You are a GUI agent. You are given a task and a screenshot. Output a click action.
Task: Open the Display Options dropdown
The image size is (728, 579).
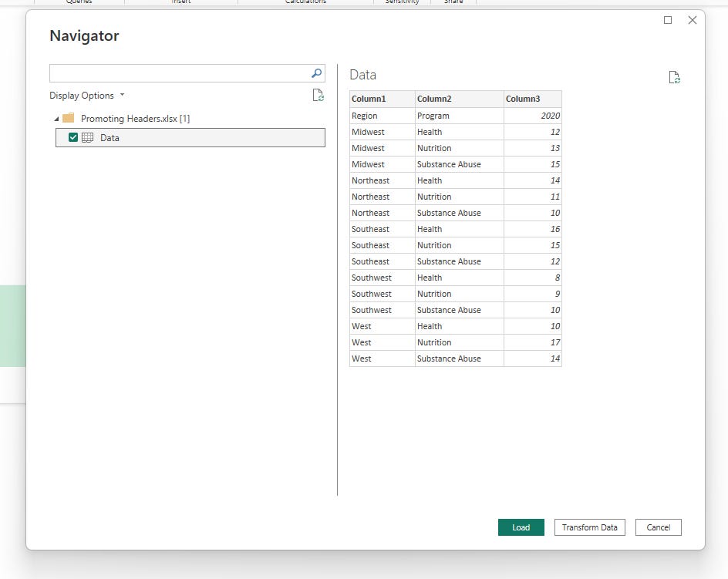click(87, 95)
